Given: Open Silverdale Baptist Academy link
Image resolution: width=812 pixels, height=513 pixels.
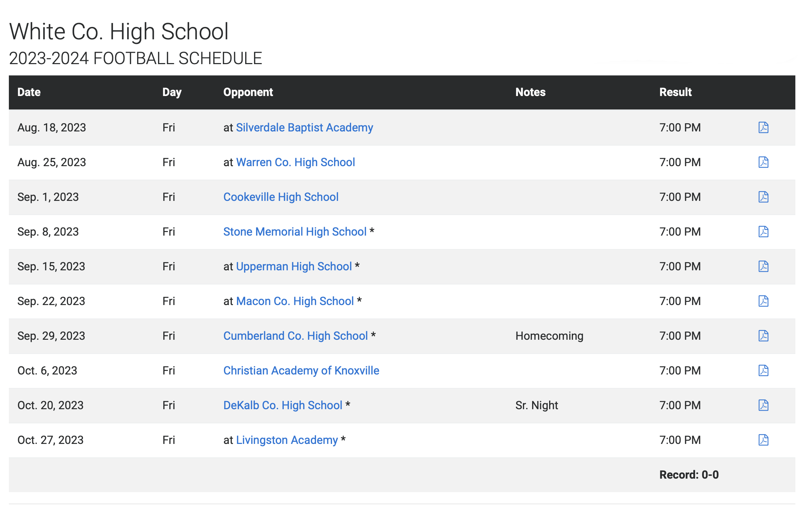Looking at the screenshot, I should pyautogui.click(x=304, y=128).
